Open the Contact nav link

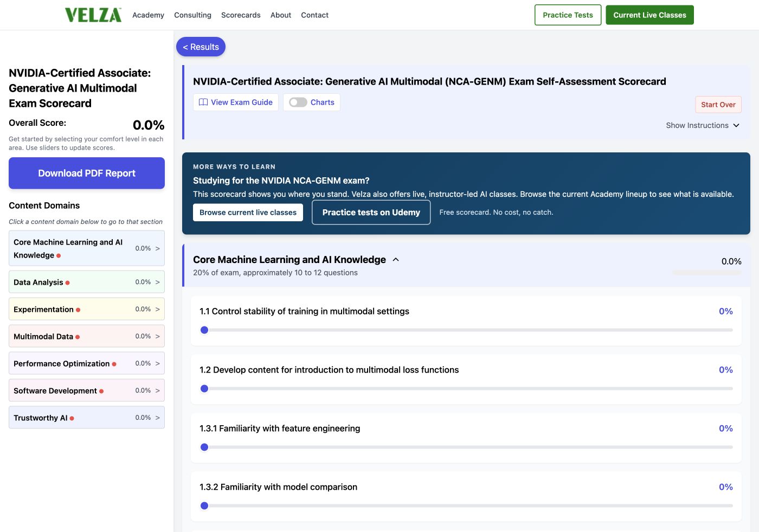(314, 15)
